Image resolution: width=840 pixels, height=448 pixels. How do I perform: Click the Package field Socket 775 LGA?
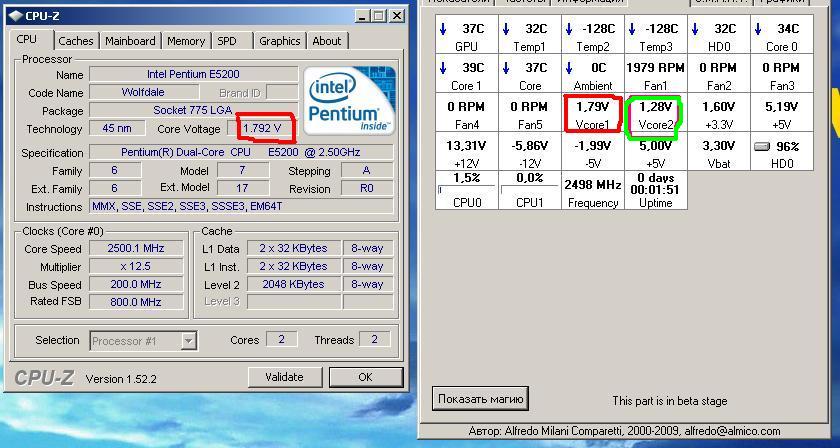193,110
